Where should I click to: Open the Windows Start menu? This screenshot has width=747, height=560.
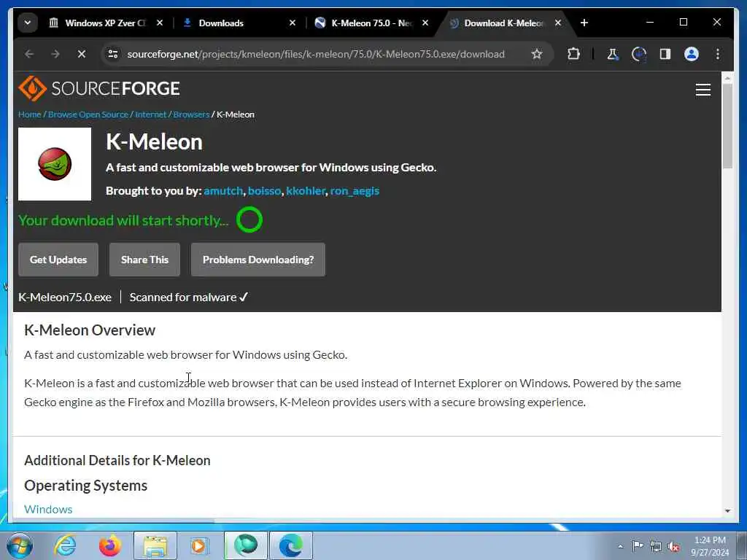tap(20, 545)
